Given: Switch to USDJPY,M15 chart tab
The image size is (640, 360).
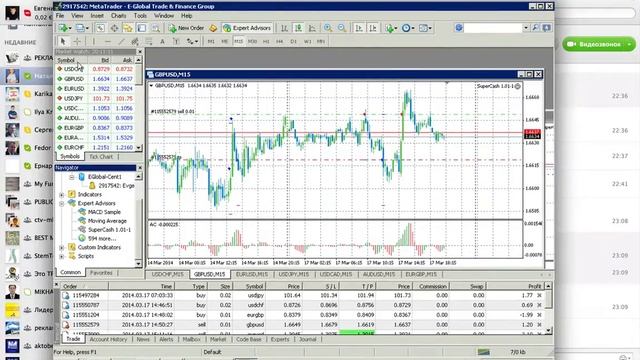Looking at the screenshot, I should click(x=293, y=274).
